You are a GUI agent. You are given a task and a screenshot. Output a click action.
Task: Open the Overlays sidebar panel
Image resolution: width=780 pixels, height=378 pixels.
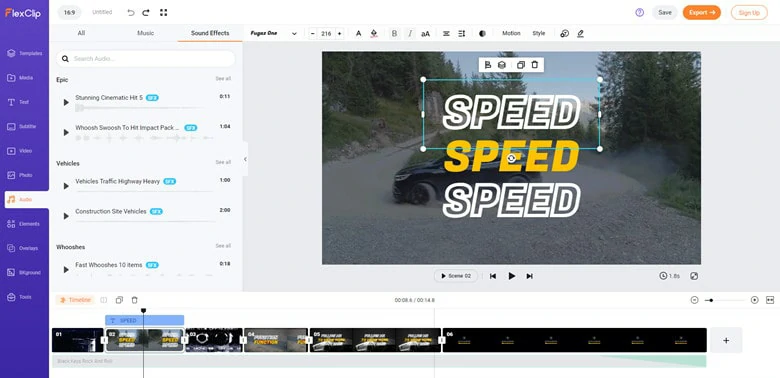click(x=24, y=248)
